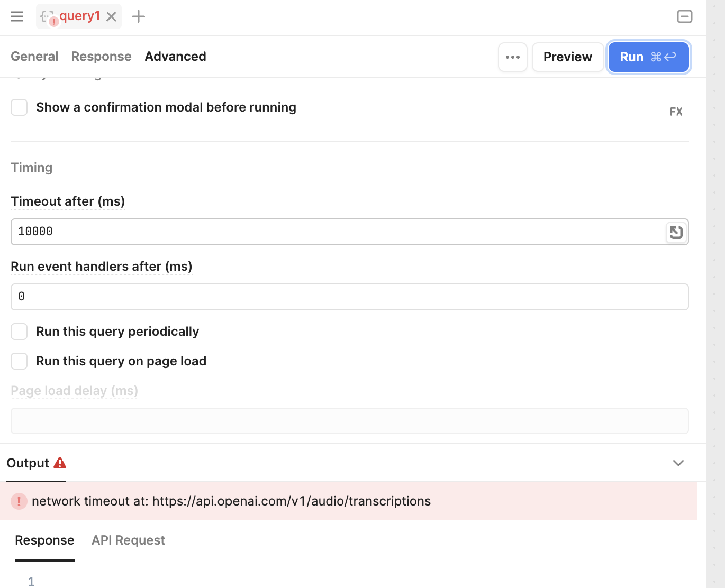
Task: Minimize the query editor panel icon
Action: point(684,16)
